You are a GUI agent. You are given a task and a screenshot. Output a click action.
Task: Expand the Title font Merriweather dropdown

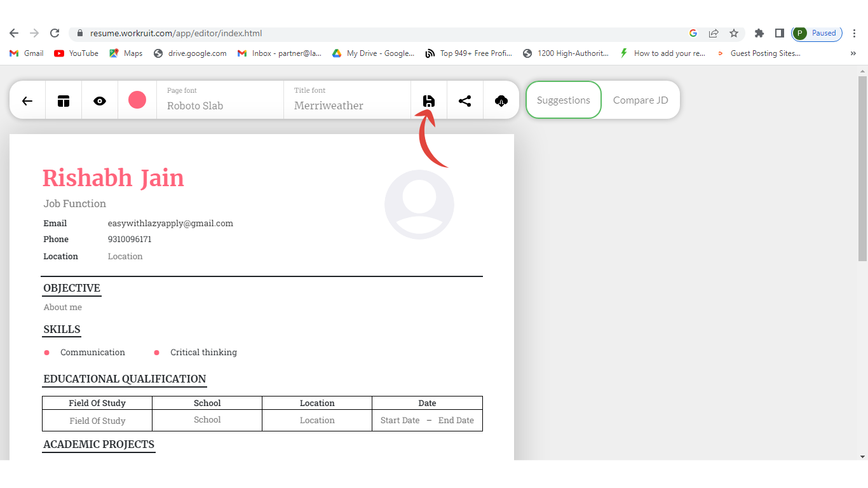point(347,100)
